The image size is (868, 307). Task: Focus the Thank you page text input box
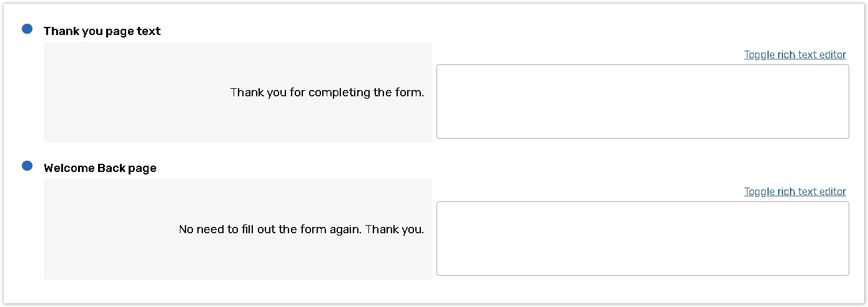tap(642, 101)
